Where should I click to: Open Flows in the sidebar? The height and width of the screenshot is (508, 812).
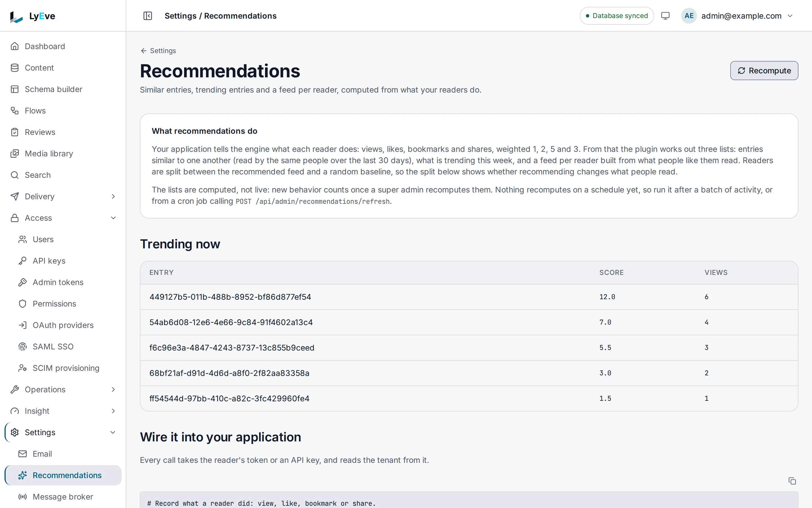tap(63, 111)
